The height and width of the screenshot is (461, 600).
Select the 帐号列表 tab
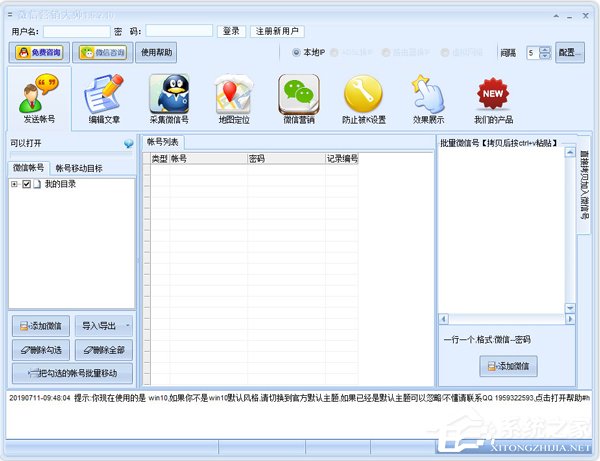[x=163, y=142]
